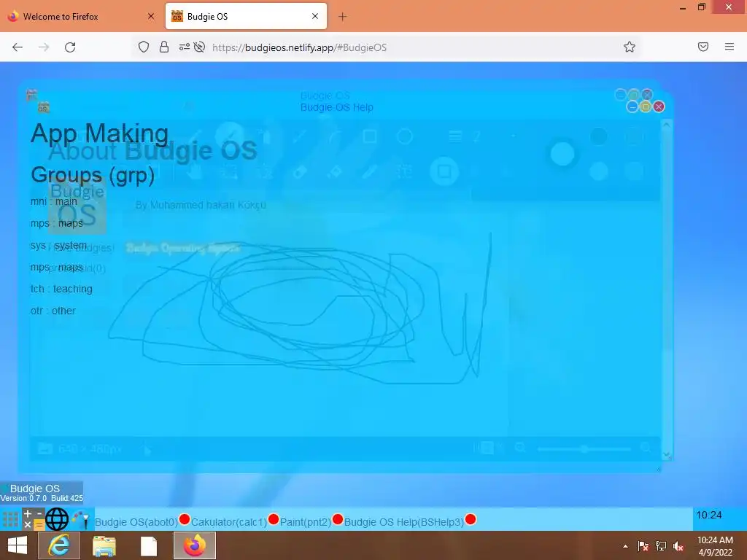Open the globe browser icon in Budgie taskbar
The image size is (747, 560).
click(57, 519)
